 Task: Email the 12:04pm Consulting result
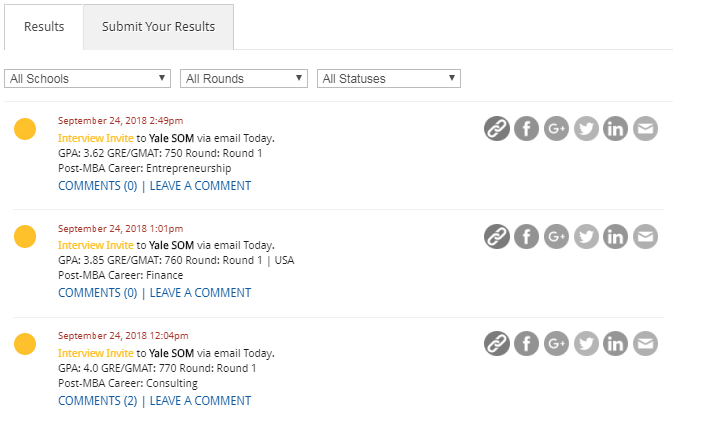tap(646, 344)
